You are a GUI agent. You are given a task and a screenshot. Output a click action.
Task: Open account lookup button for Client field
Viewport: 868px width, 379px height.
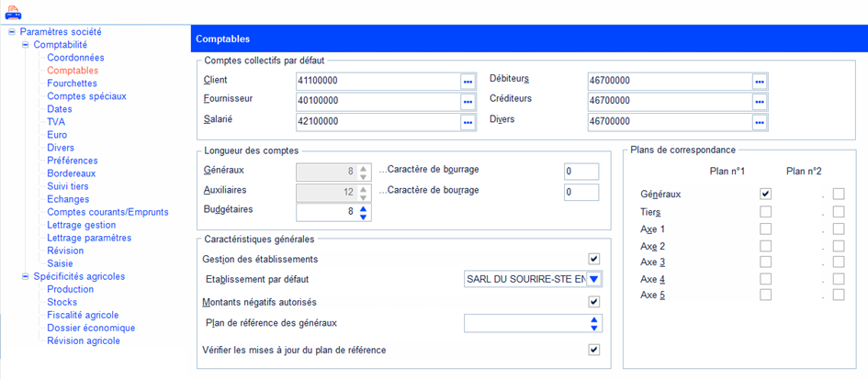(x=468, y=81)
